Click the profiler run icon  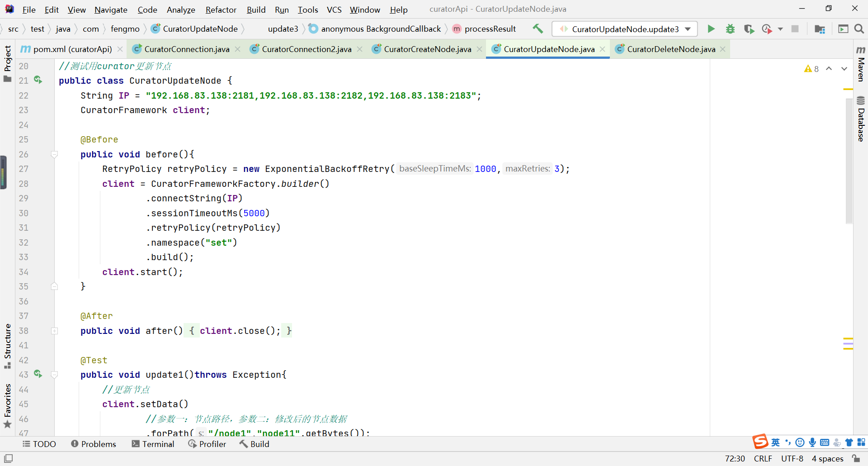point(767,29)
